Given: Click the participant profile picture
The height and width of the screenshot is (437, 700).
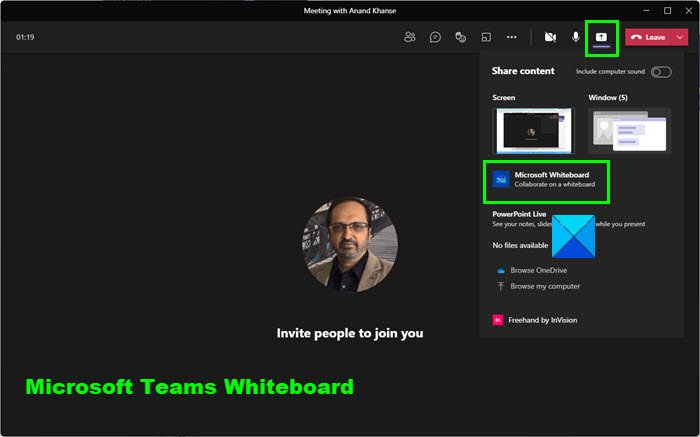Looking at the screenshot, I should pyautogui.click(x=350, y=244).
